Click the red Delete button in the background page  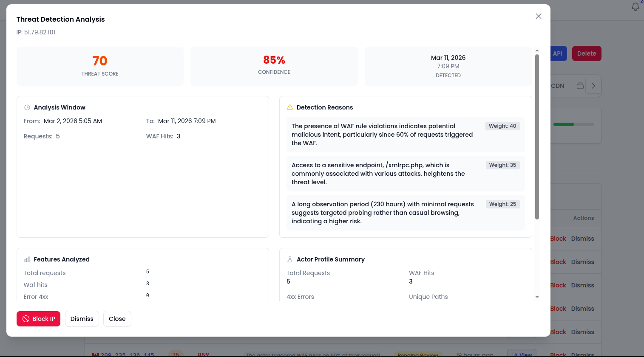587,53
